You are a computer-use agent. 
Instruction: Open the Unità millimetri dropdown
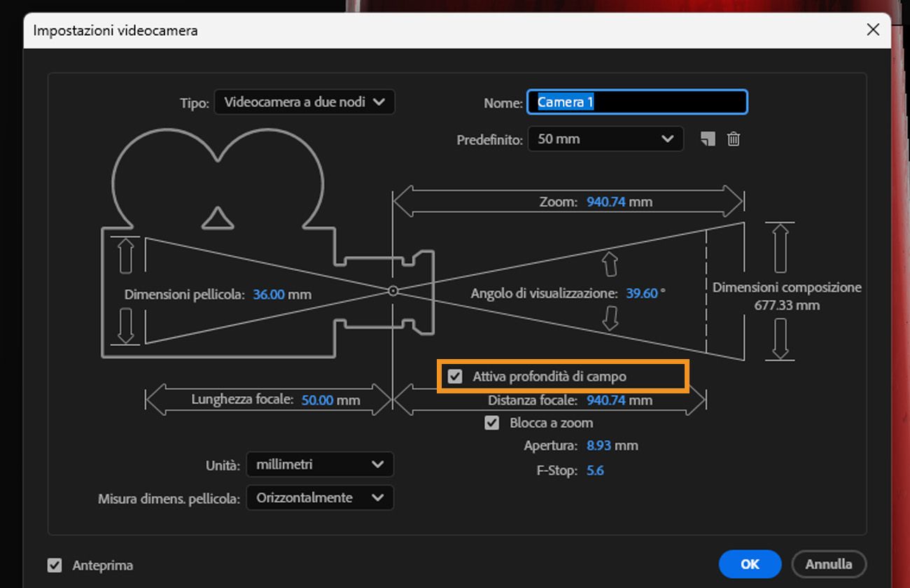(320, 464)
